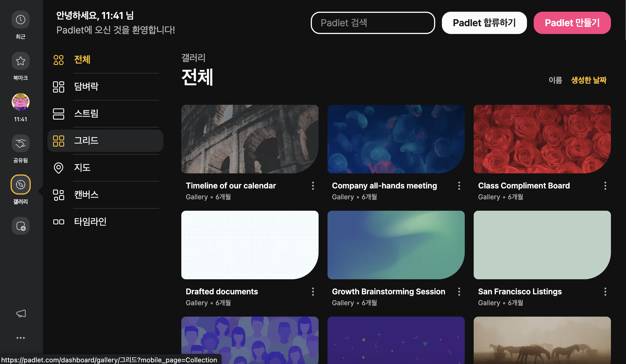The image size is (626, 364).
Task: Open options for Drafted documents
Action: click(x=313, y=292)
